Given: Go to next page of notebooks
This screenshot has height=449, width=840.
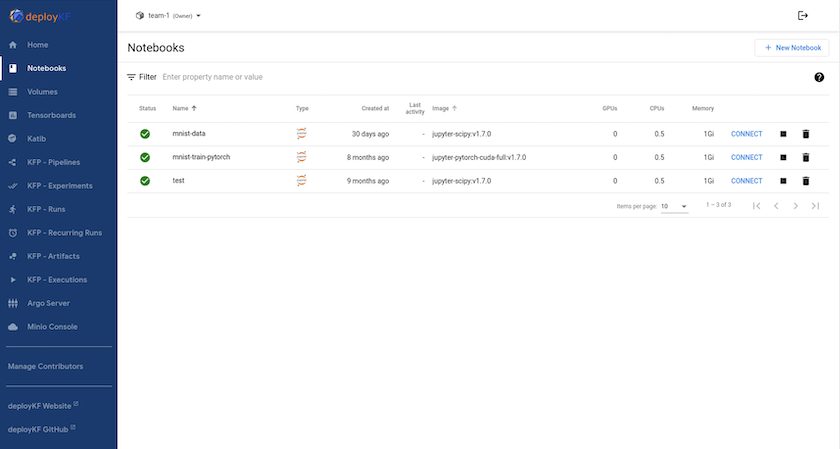Looking at the screenshot, I should click(795, 206).
